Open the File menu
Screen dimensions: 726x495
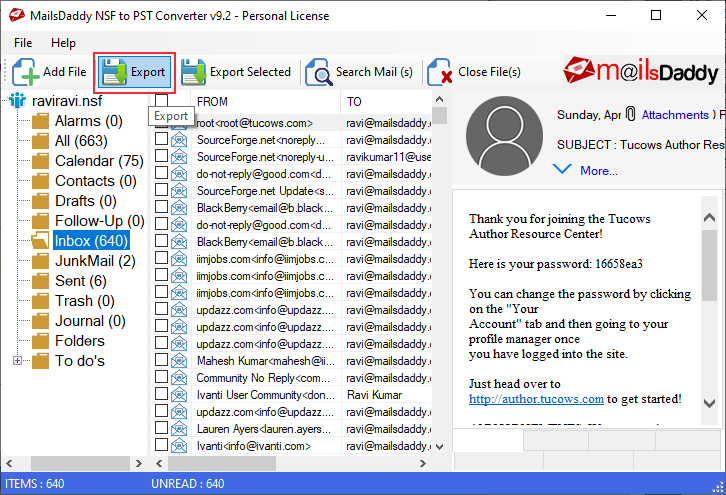(23, 43)
